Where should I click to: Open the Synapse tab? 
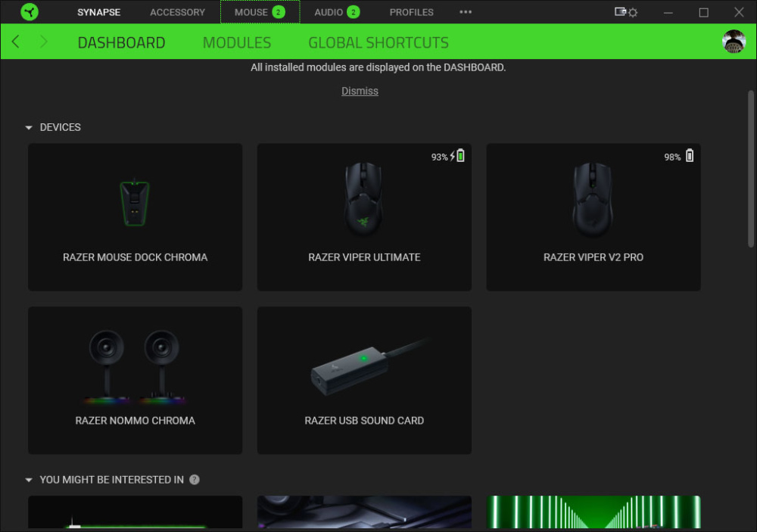tap(98, 12)
